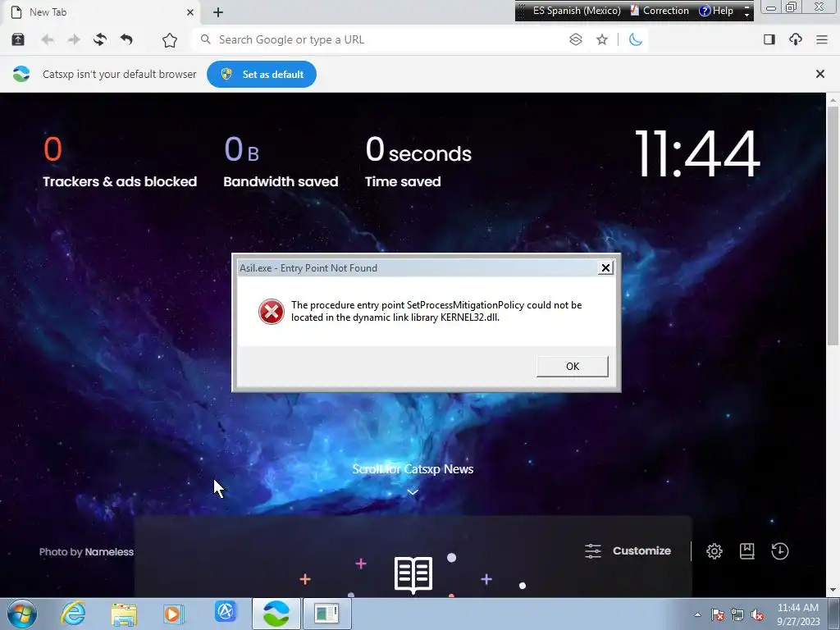Image resolution: width=840 pixels, height=630 pixels.
Task: Close the Entry Point Not Found dialog
Action: pyautogui.click(x=605, y=268)
